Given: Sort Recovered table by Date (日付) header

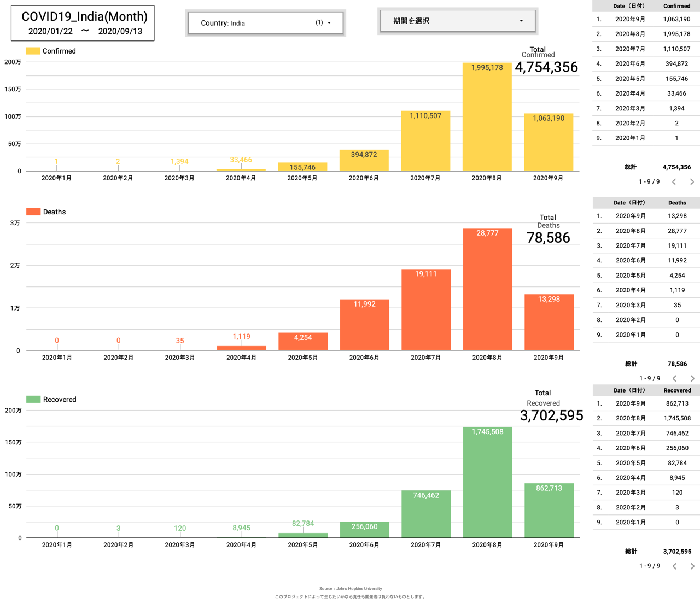Looking at the screenshot, I should tap(629, 390).
